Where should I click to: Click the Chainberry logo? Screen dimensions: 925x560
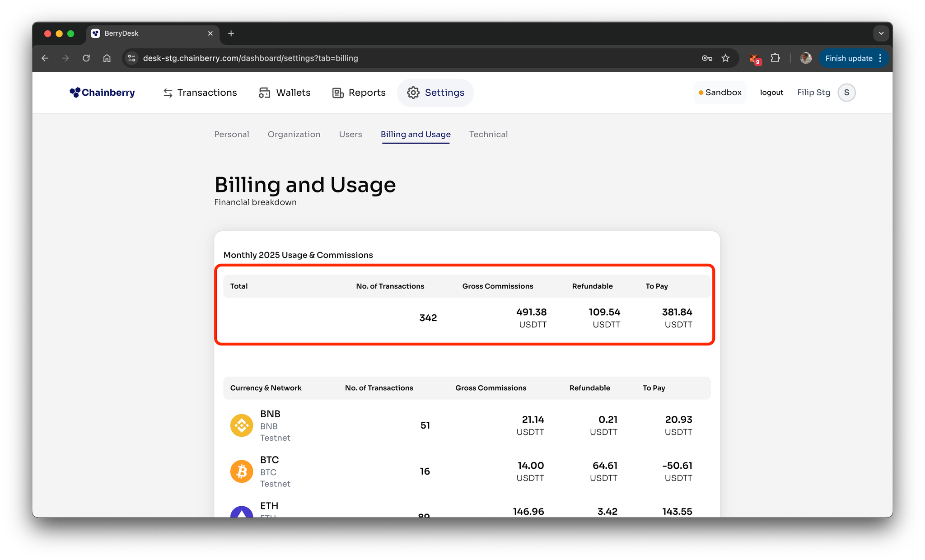(102, 93)
